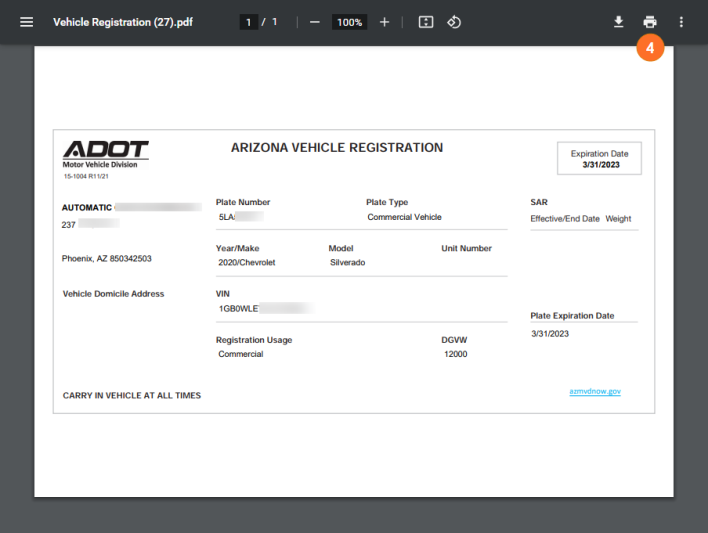Image resolution: width=708 pixels, height=533 pixels.
Task: Print the vehicle registration PDF
Action: [650, 22]
